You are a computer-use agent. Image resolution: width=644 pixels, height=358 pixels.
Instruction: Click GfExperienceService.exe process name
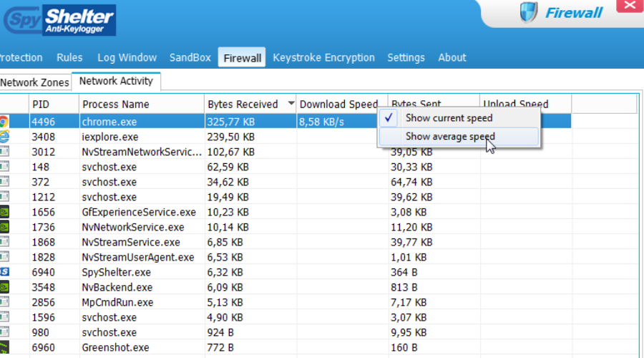(139, 212)
